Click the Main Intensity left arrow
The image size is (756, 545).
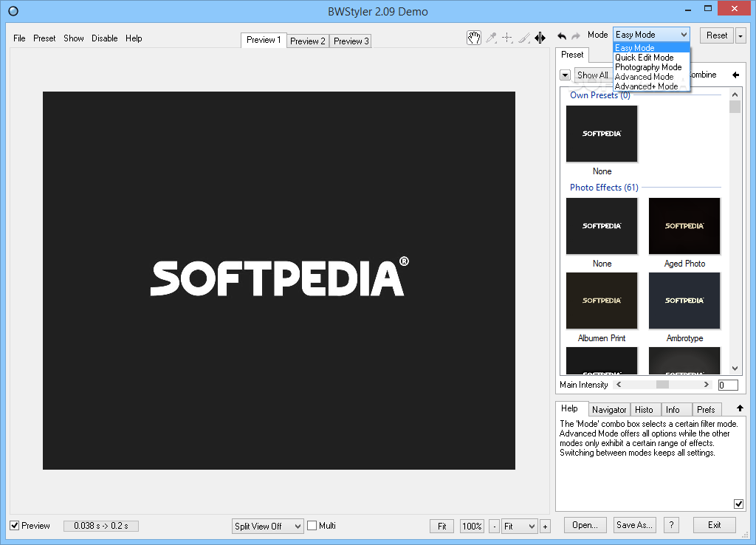[x=619, y=385]
